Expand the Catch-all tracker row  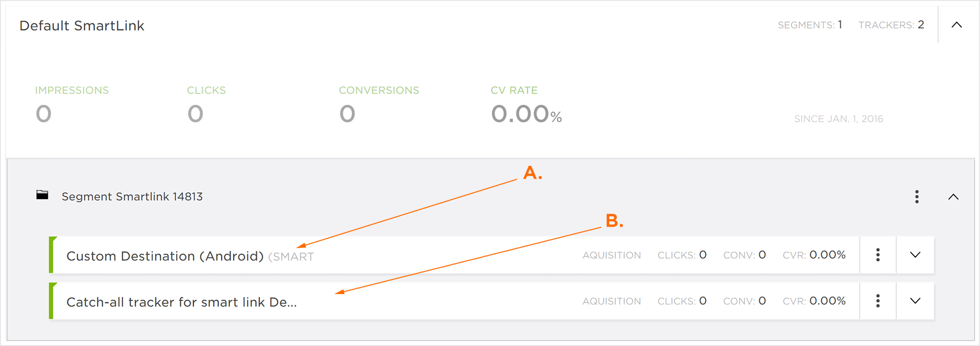(915, 301)
